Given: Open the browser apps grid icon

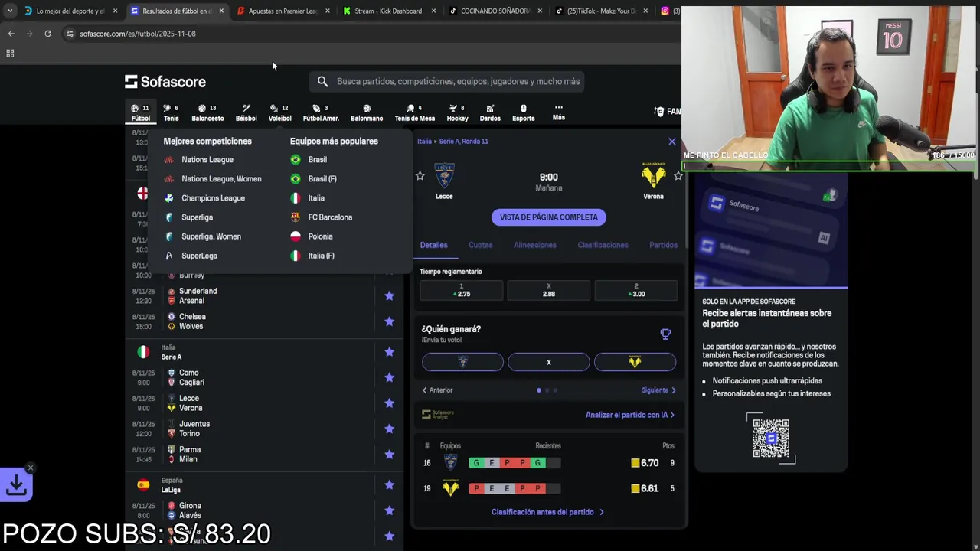Looking at the screenshot, I should point(10,54).
